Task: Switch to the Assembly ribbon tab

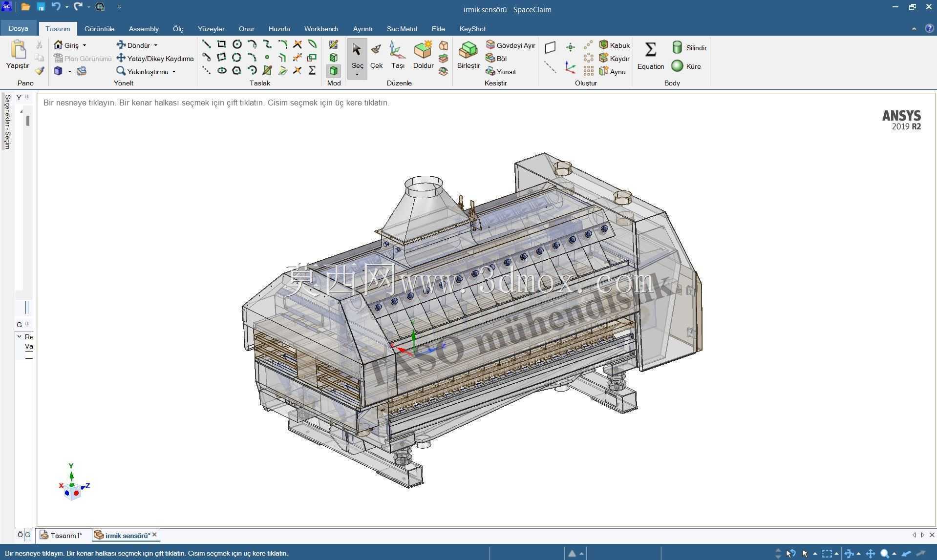Action: point(144,29)
